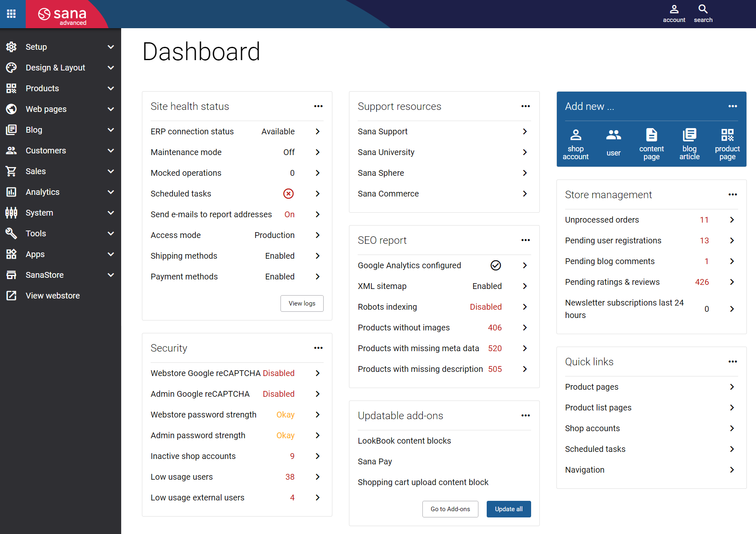Image resolution: width=756 pixels, height=534 pixels.
Task: Click the Scheduled tasks error status icon
Action: click(x=288, y=194)
